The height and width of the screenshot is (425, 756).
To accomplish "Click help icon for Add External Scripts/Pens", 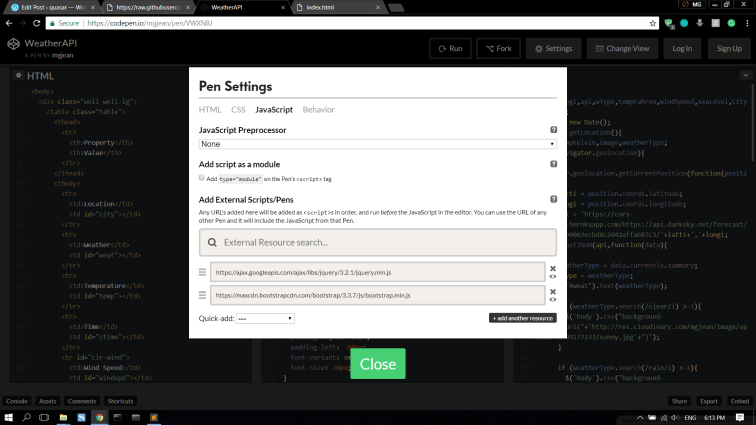I will tap(553, 200).
